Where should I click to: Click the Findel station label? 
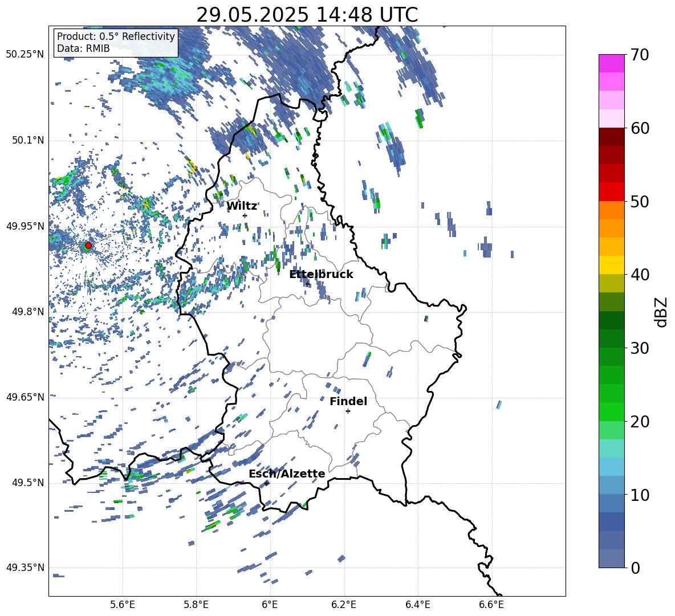click(348, 401)
